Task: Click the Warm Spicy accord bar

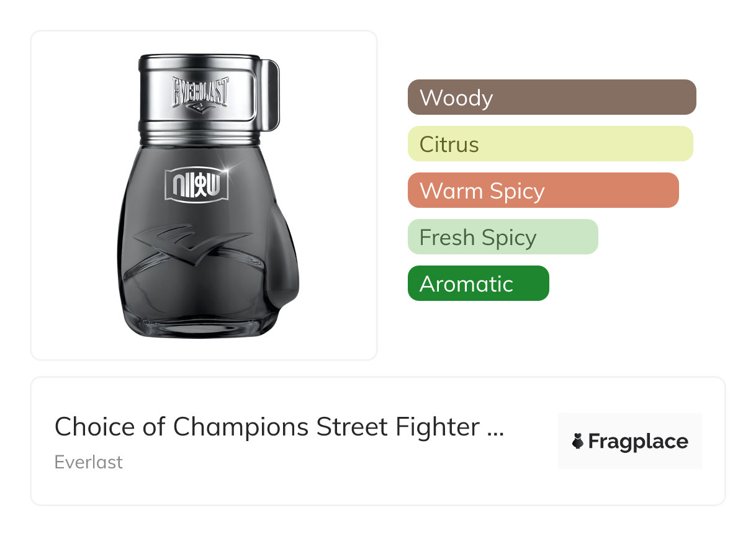Action: (543, 190)
